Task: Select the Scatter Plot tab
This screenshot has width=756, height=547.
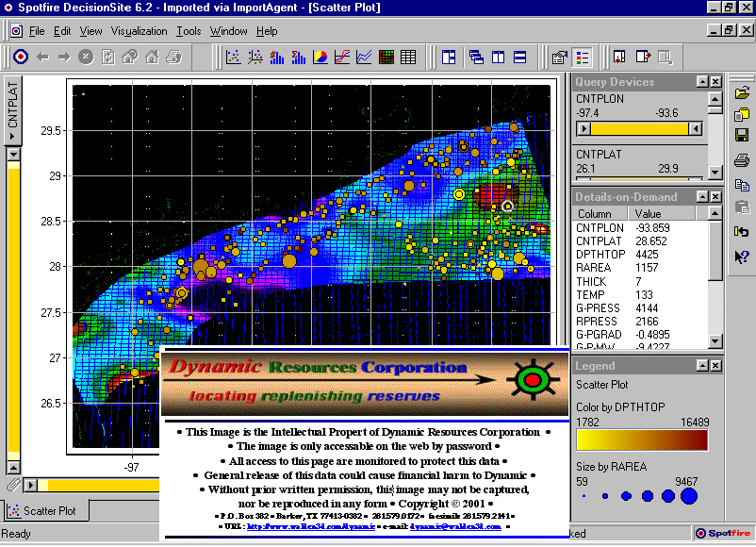Action: (x=47, y=511)
